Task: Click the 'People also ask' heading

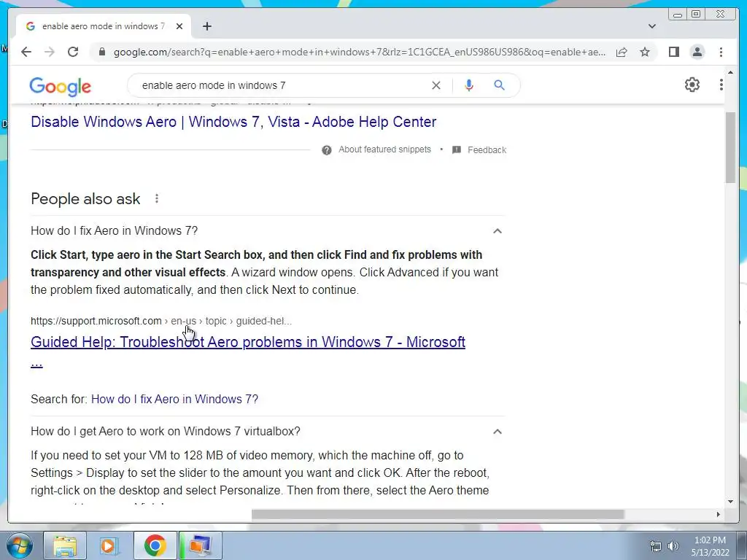Action: pyautogui.click(x=85, y=199)
